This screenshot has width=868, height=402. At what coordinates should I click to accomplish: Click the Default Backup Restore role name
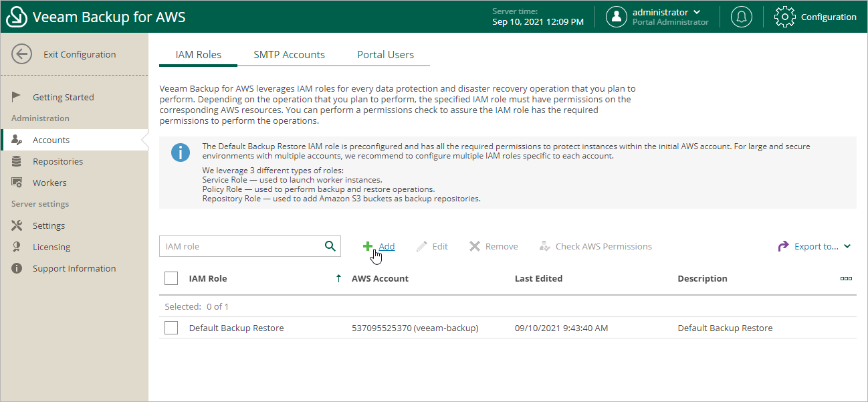click(x=236, y=328)
